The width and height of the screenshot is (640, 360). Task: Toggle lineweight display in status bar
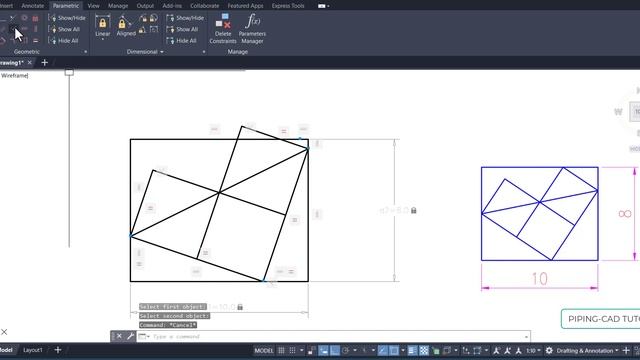click(412, 350)
